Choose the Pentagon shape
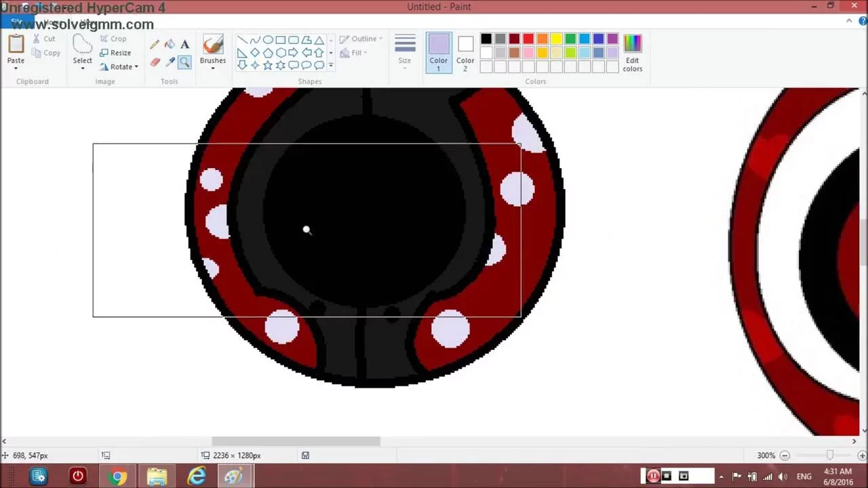 pos(268,53)
